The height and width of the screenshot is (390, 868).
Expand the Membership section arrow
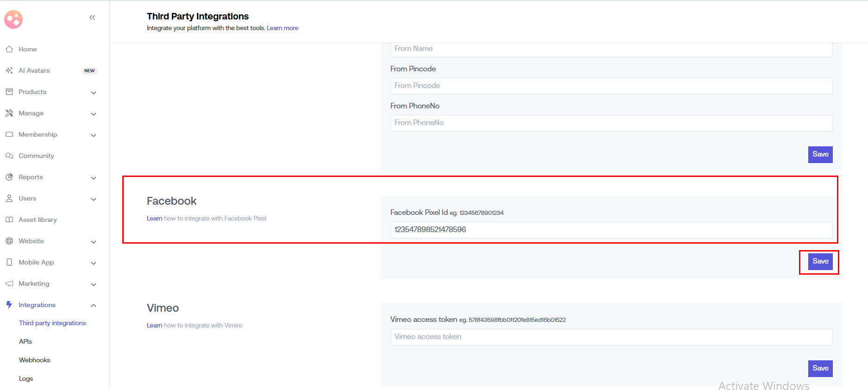point(94,135)
